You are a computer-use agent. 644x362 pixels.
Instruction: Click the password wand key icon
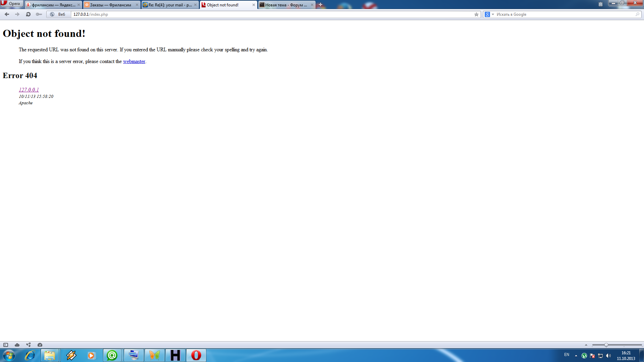pos(39,14)
